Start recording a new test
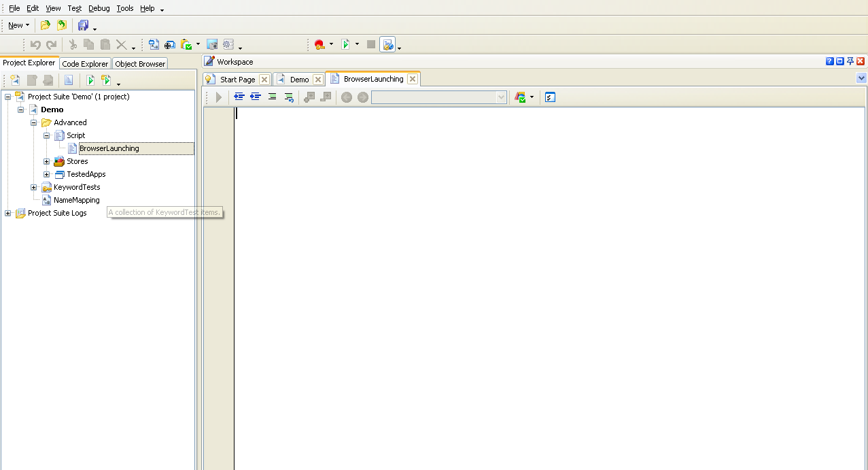Screen dimensions: 868x470 pos(320,44)
